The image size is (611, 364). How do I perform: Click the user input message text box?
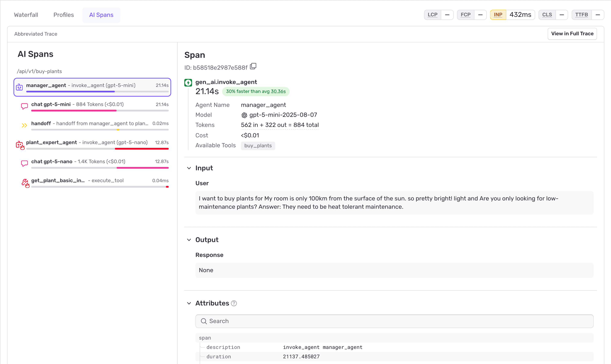pyautogui.click(x=394, y=203)
